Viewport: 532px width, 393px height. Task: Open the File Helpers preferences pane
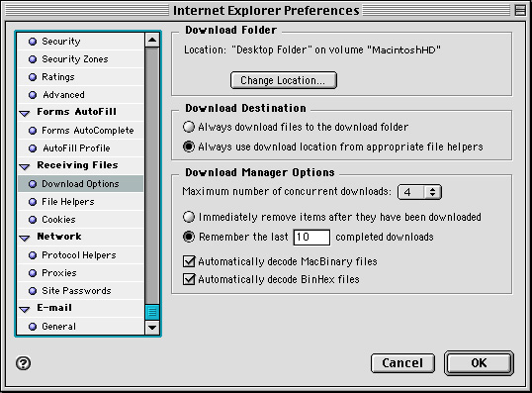(81, 202)
